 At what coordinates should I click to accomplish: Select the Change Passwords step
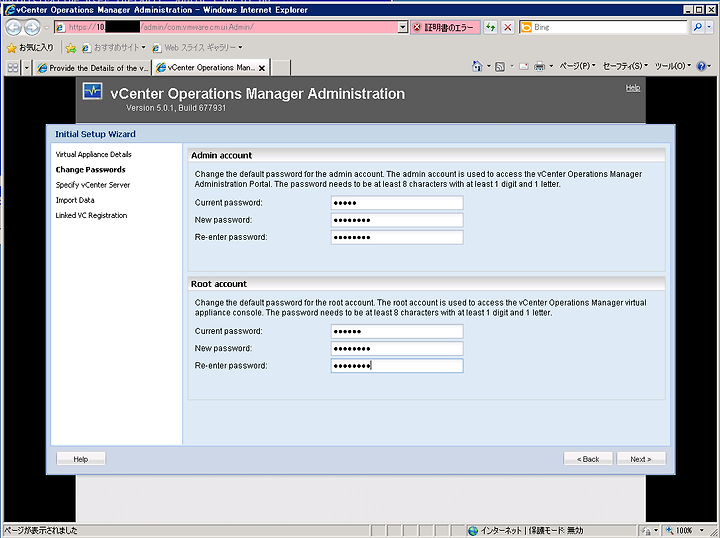coord(90,169)
